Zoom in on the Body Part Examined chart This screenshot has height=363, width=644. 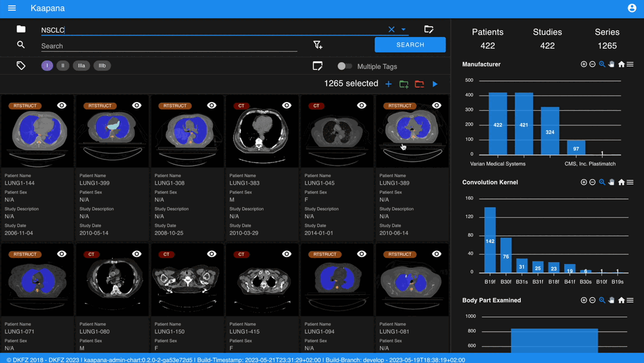click(584, 300)
